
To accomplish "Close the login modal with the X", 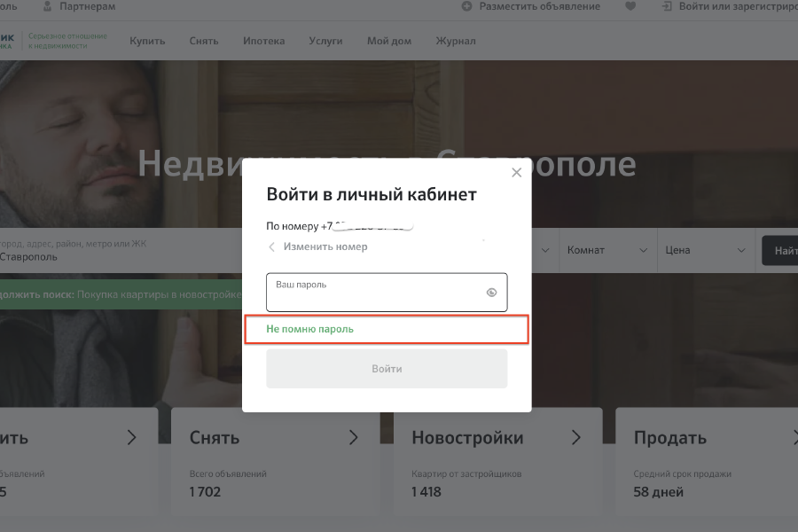I will click(516, 172).
